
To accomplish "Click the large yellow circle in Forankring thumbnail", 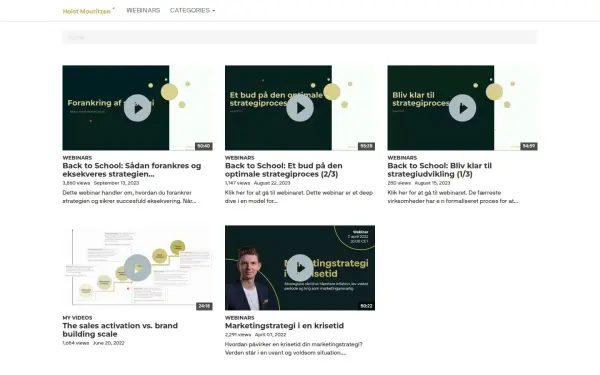I will pos(169,92).
